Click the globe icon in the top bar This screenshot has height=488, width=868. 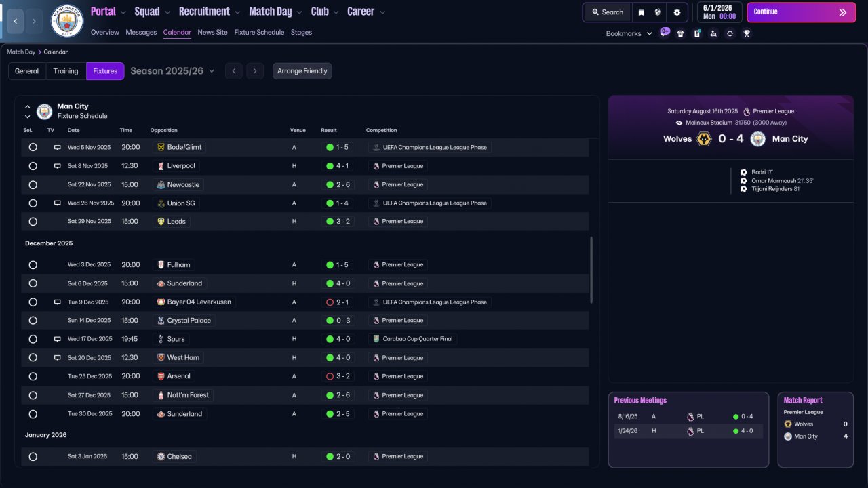coord(658,12)
